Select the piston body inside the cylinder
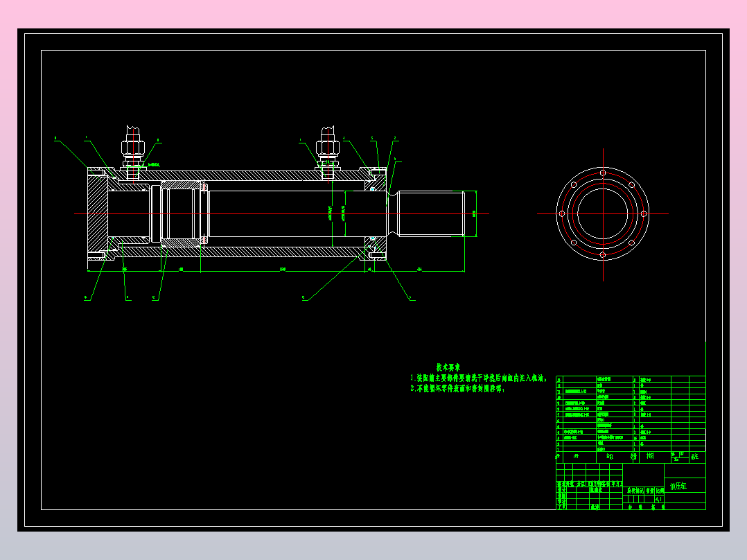Image resolution: width=747 pixels, height=560 pixels. coord(181,213)
